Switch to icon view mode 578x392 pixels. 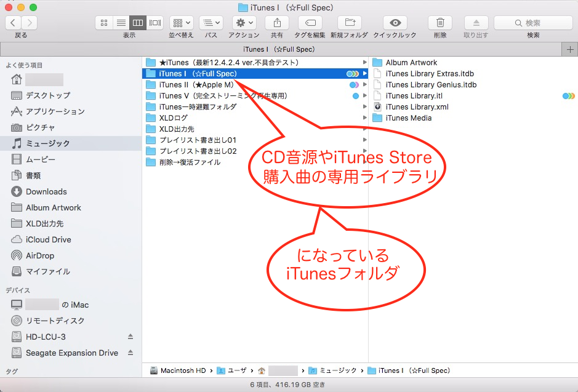click(104, 23)
